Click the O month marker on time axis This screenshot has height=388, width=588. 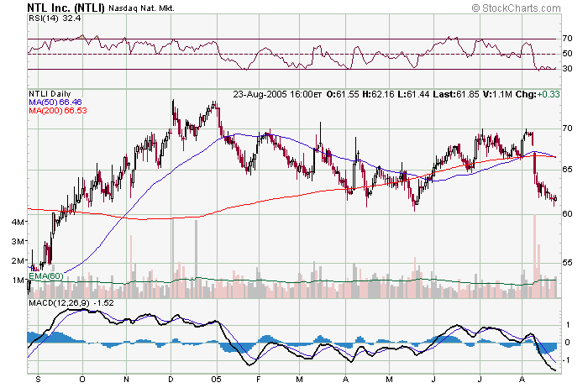pyautogui.click(x=82, y=380)
